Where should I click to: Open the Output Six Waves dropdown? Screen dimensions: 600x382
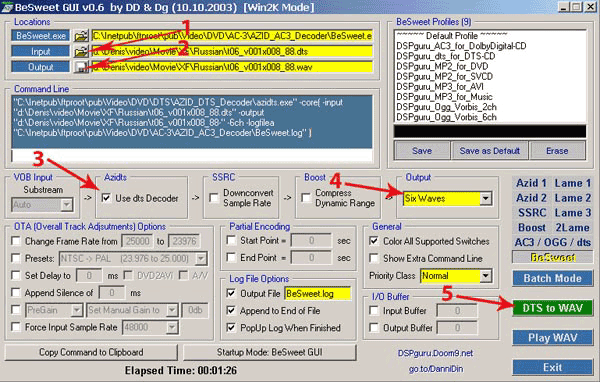486,198
